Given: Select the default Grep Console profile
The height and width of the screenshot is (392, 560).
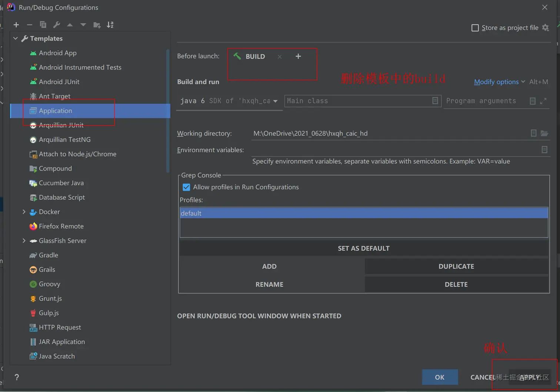Looking at the screenshot, I should point(364,213).
